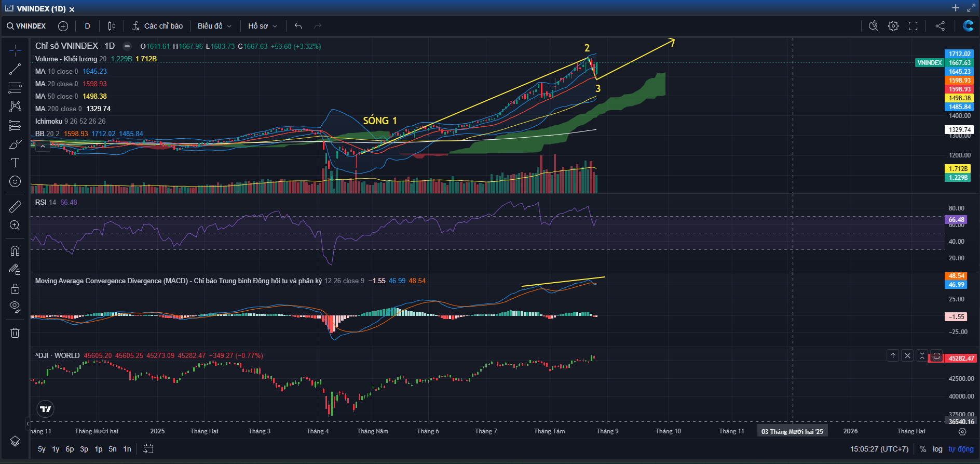
Task: Open the forecasting and measurement tools
Action: pyautogui.click(x=15, y=125)
